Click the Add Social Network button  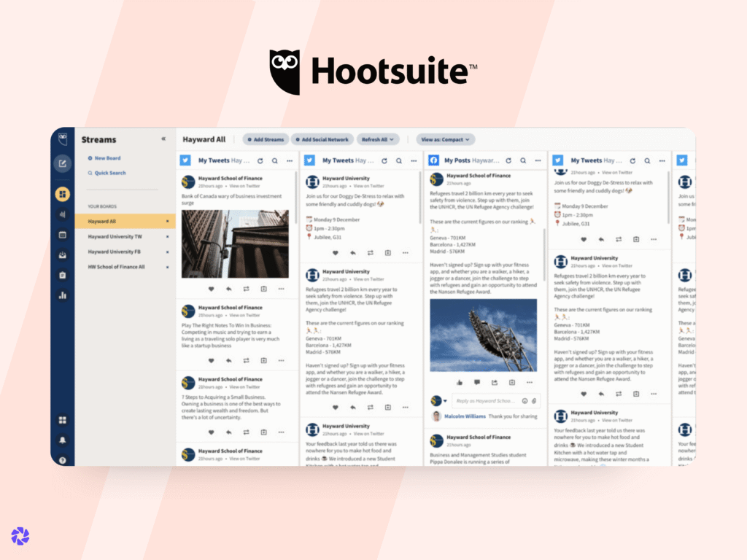[x=322, y=139]
